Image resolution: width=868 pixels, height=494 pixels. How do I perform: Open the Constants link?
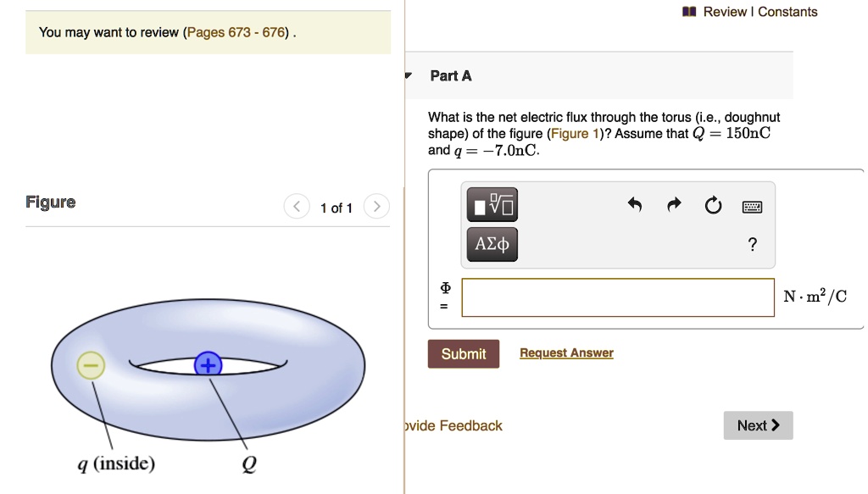(x=787, y=12)
